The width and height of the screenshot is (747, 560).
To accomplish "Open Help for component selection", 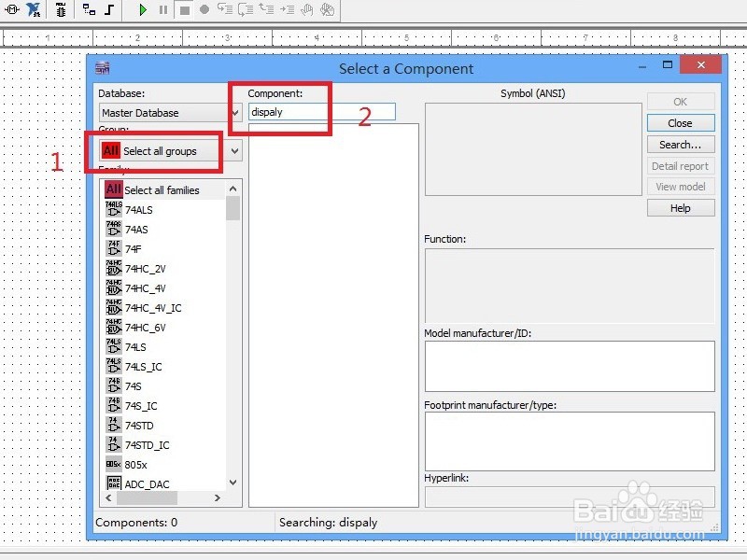I will click(x=681, y=208).
